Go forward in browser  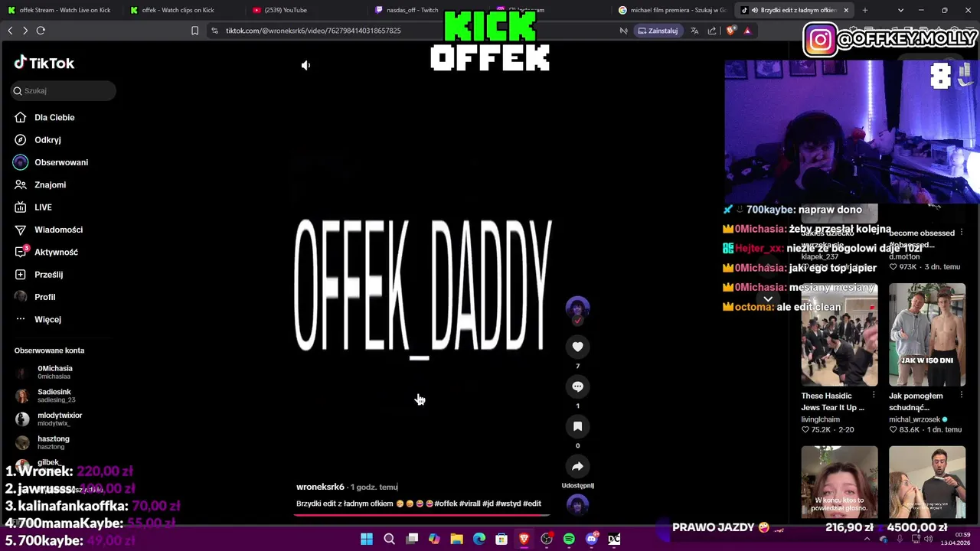click(x=25, y=31)
